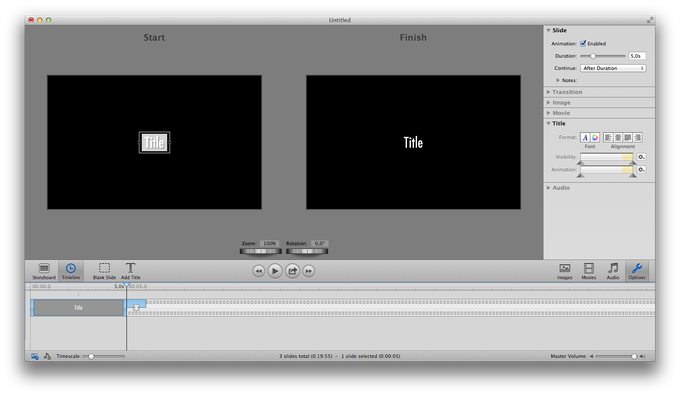Expand the Movie section
This screenshot has height=396, width=680.
(549, 113)
